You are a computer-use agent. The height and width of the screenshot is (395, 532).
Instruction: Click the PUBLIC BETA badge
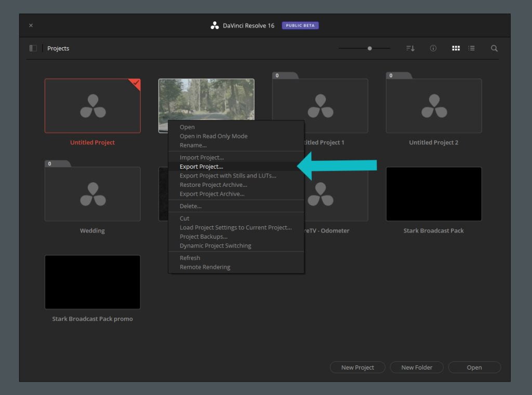point(300,24)
